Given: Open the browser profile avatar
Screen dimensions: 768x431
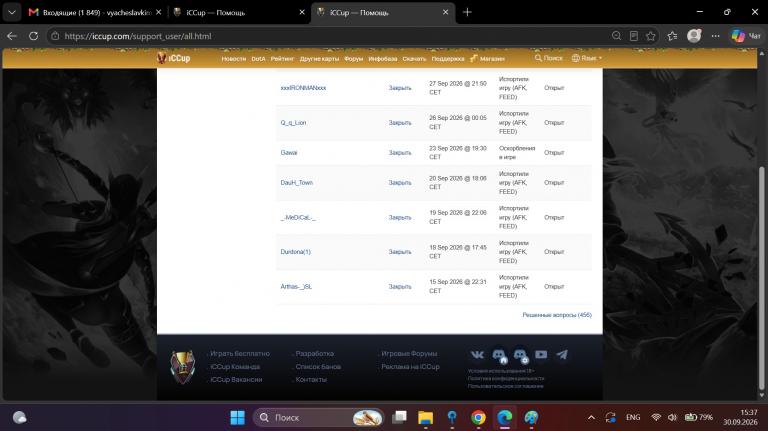Looking at the screenshot, I should pyautogui.click(x=694, y=36).
